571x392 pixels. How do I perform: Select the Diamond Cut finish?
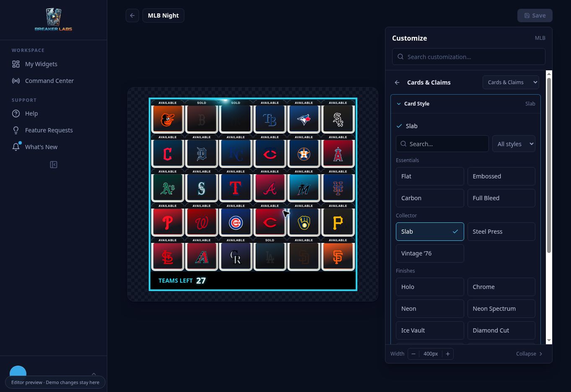point(501,330)
